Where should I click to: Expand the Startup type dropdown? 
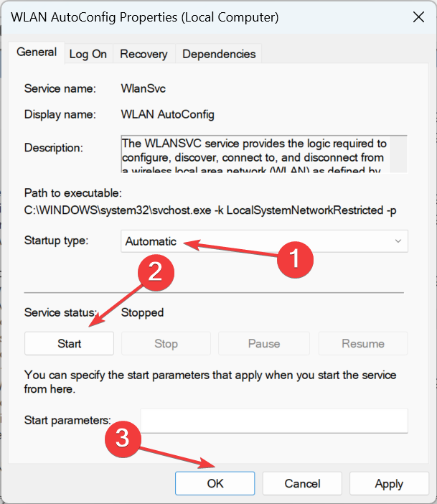point(264,241)
